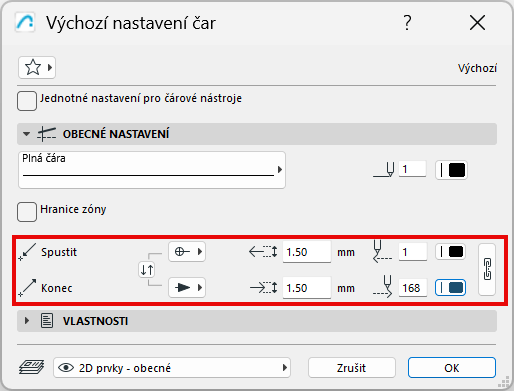The width and height of the screenshot is (514, 391).
Task: Click the Konec arrowhead pen icon
Action: [382, 287]
